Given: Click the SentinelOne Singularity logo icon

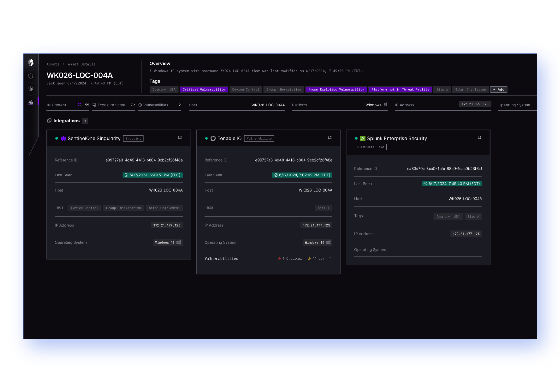Looking at the screenshot, I should click(x=64, y=138).
